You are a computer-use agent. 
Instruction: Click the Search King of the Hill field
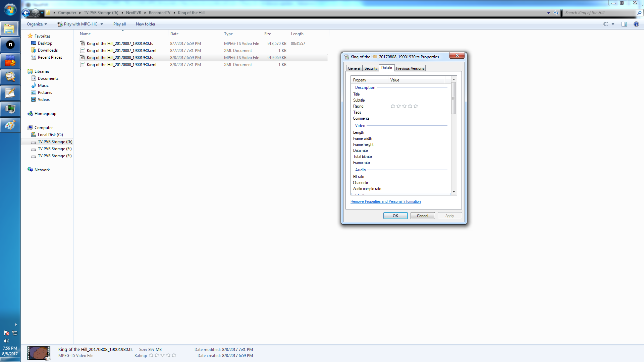600,13
